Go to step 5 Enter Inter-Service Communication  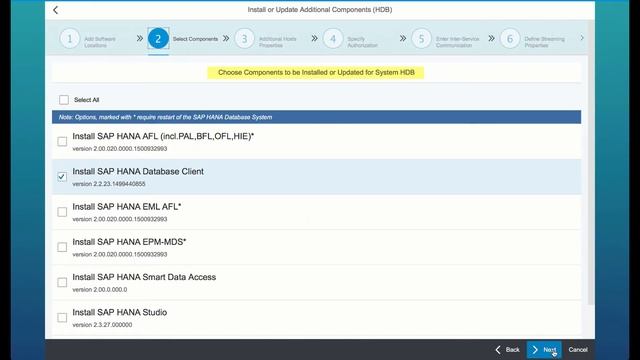point(421,39)
